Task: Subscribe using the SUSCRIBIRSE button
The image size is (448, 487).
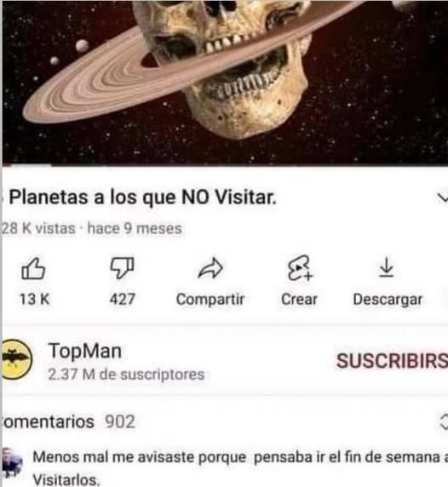Action: click(392, 361)
